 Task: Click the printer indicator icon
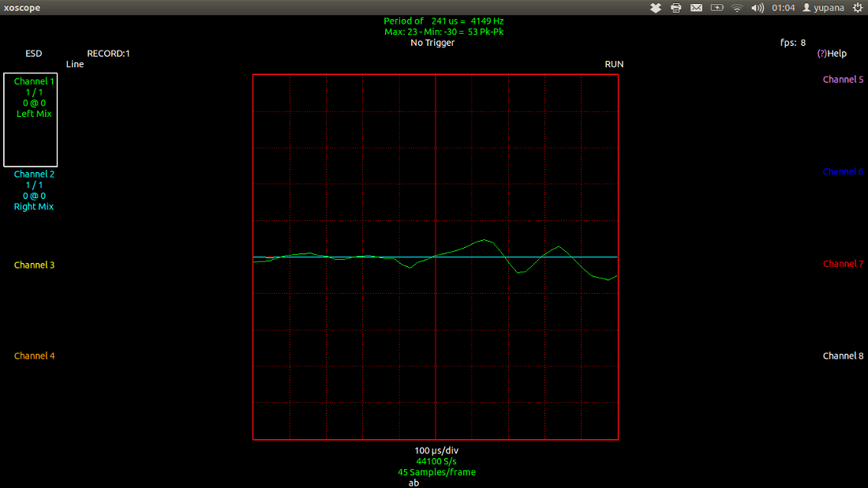[676, 8]
